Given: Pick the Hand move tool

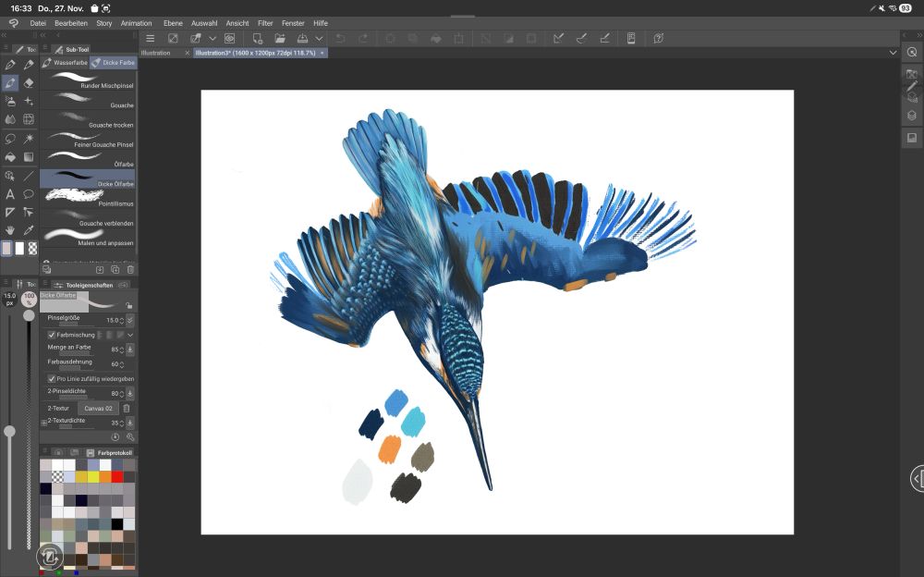Looking at the screenshot, I should (x=10, y=229).
